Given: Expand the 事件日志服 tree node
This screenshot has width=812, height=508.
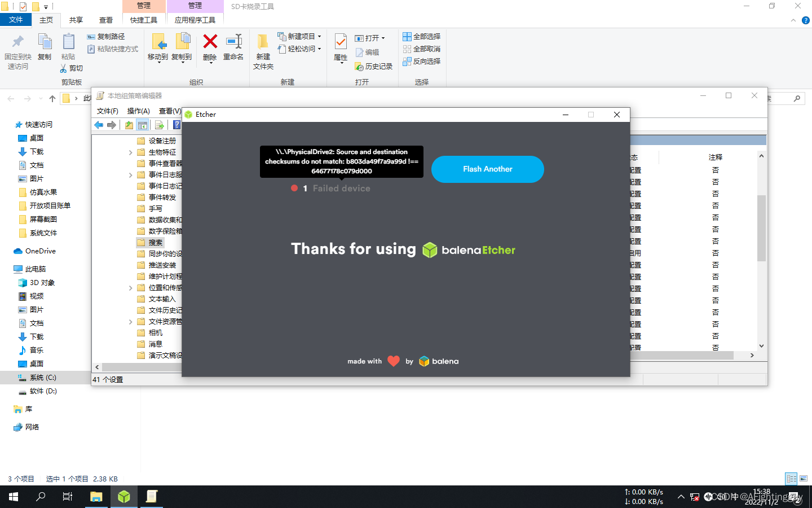Looking at the screenshot, I should pos(130,175).
